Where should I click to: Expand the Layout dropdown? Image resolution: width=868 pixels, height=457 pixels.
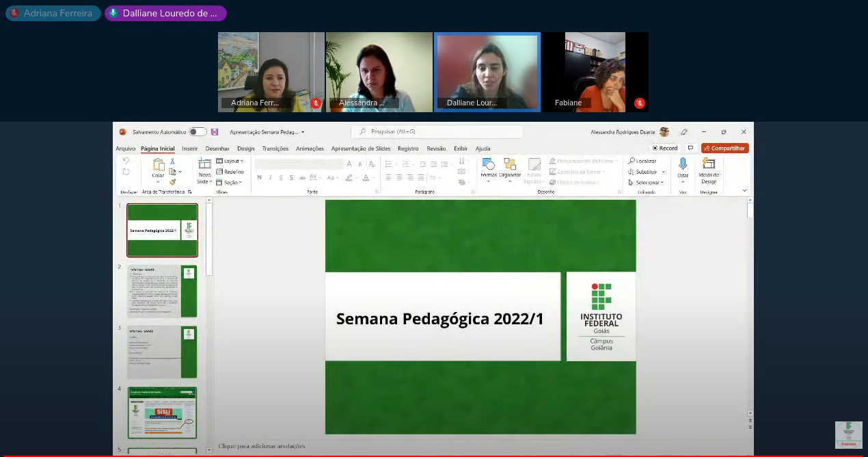pos(230,161)
